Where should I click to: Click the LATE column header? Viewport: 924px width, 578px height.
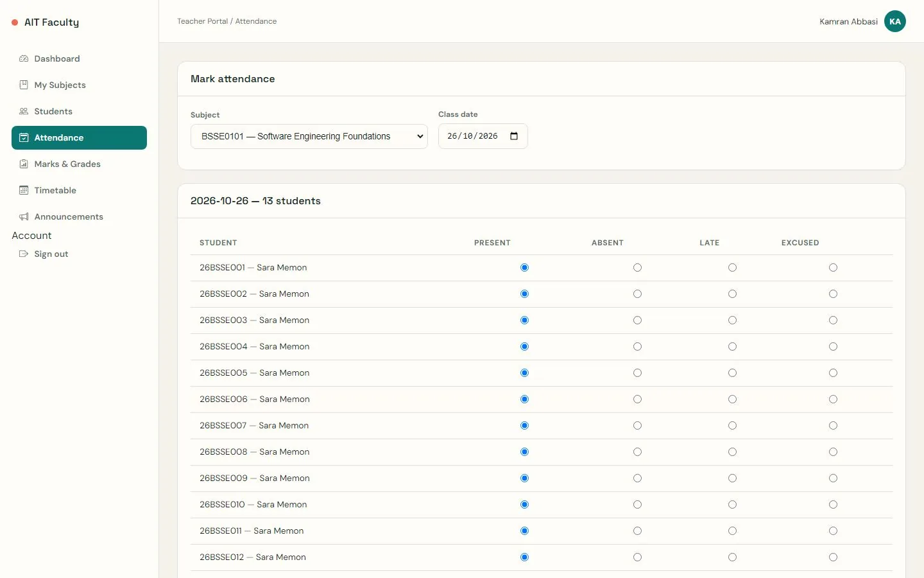(x=709, y=243)
